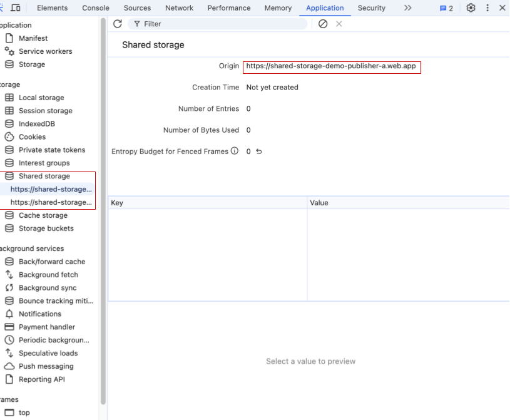Viewport: 510px width, 420px height.
Task: Open hidden panels via the double-chevron
Action: 408,8
